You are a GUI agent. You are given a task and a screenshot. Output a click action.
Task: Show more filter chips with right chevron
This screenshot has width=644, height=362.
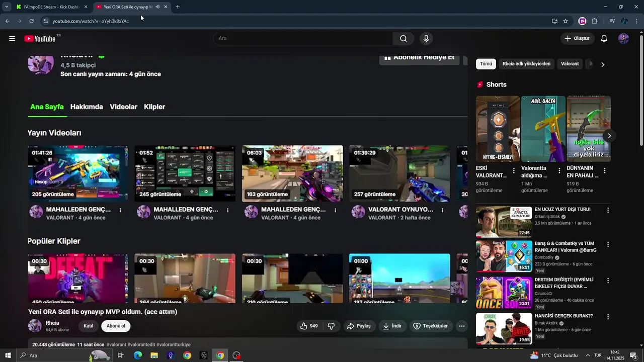coord(603,64)
